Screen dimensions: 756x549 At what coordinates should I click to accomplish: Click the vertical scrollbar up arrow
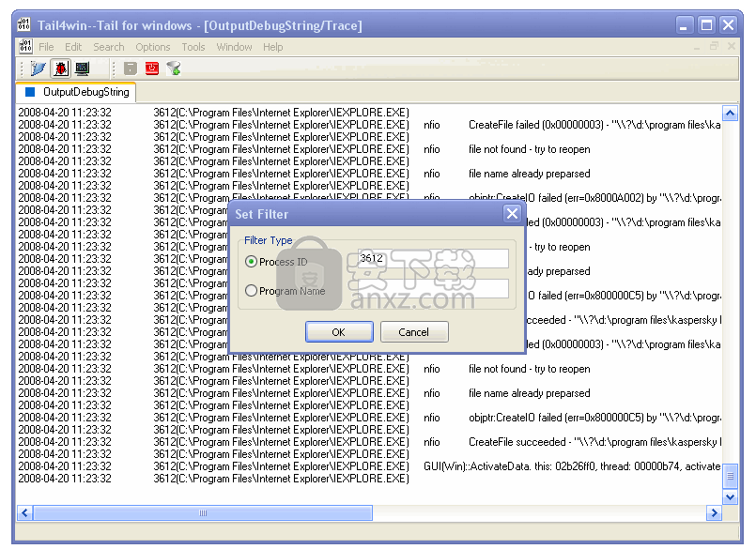click(x=730, y=114)
